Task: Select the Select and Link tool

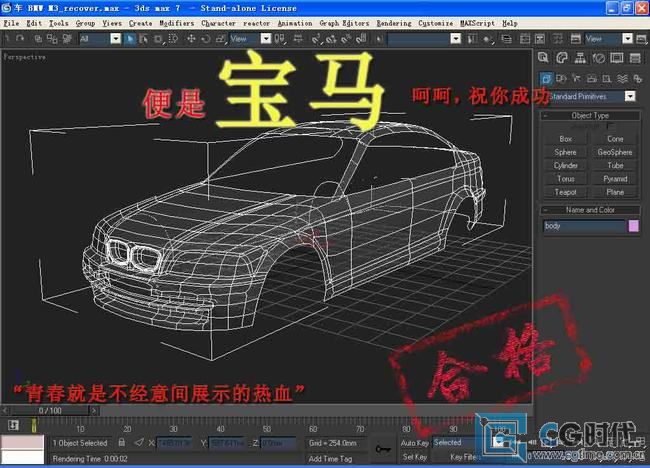Action: [x=38, y=39]
